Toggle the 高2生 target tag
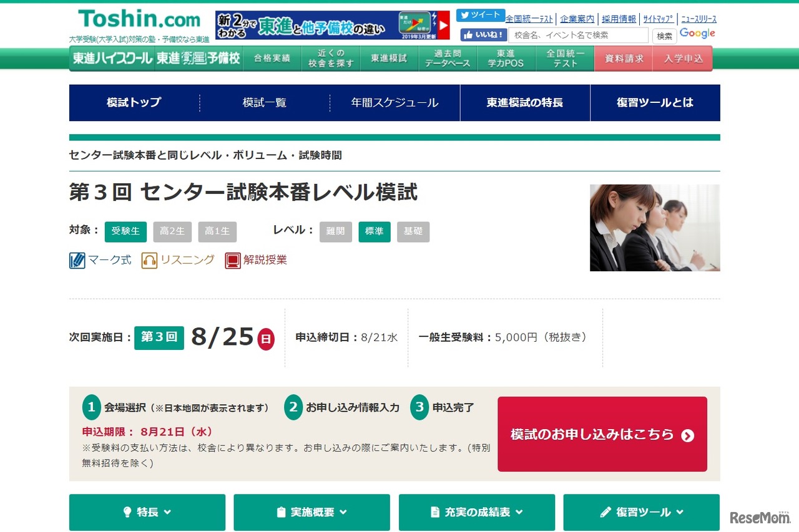This screenshot has height=532, width=799. point(172,231)
